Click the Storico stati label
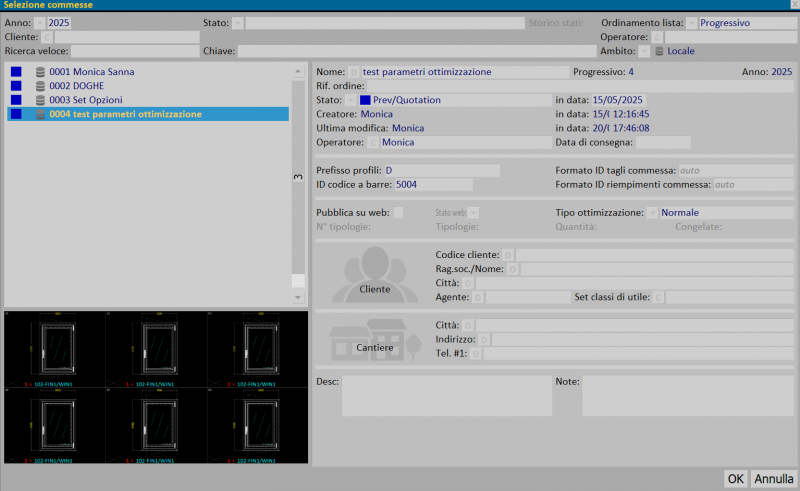 pyautogui.click(x=556, y=23)
